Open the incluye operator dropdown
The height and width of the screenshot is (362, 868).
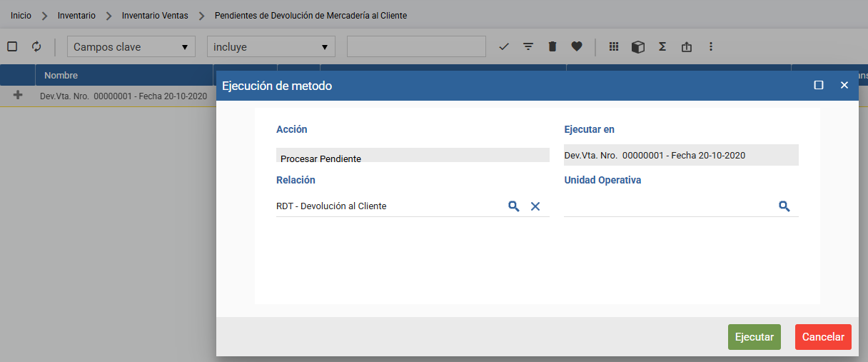tap(271, 47)
